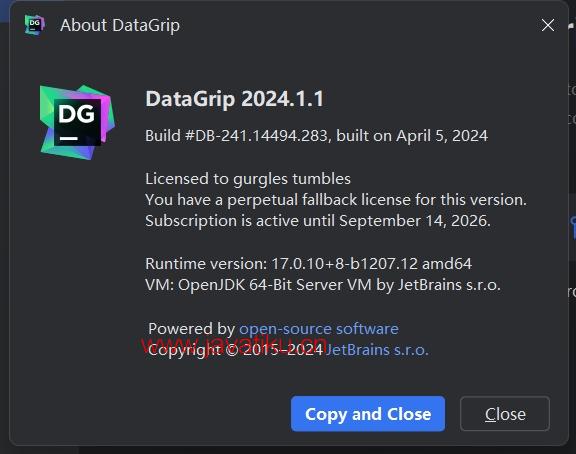
Task: Open the open-source software link
Action: [319, 329]
